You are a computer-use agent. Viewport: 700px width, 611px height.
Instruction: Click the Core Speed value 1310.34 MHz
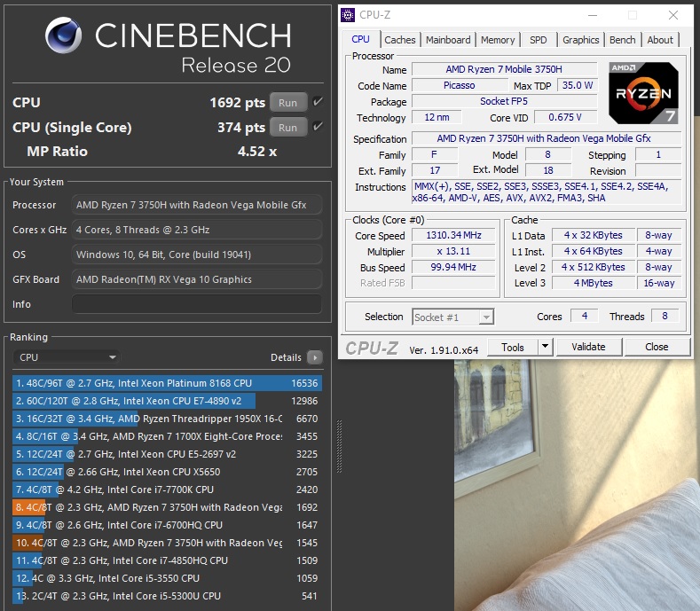pos(453,235)
